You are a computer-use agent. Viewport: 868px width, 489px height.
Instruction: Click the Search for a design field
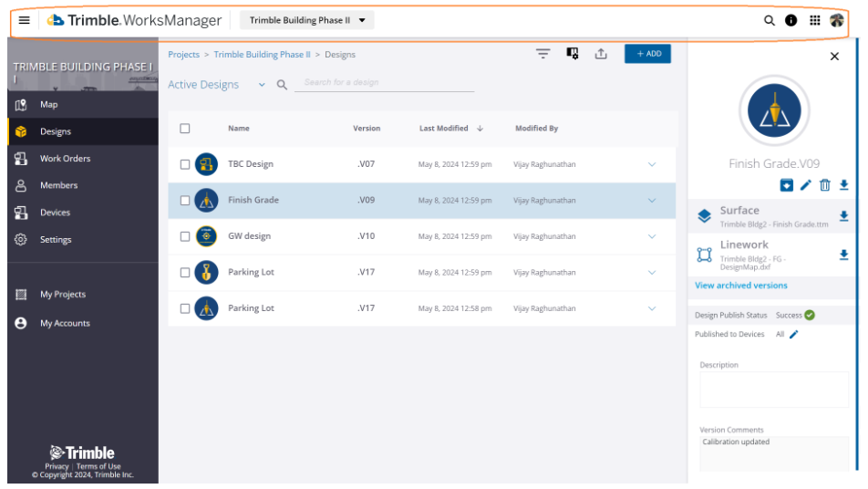pos(384,82)
